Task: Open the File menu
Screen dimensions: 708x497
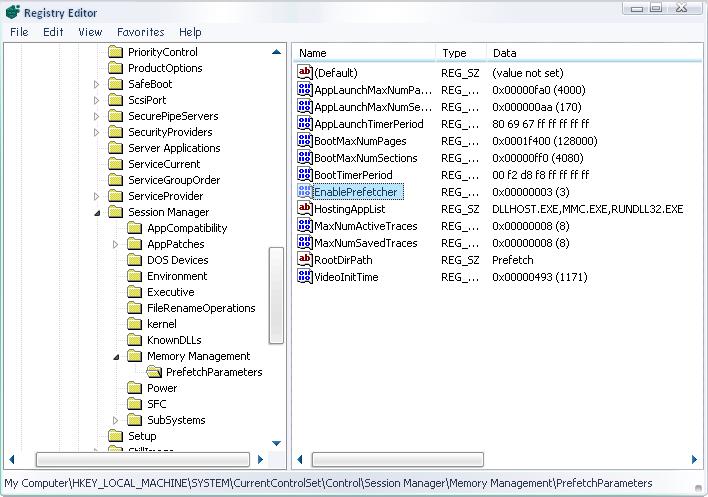Action: (x=19, y=32)
